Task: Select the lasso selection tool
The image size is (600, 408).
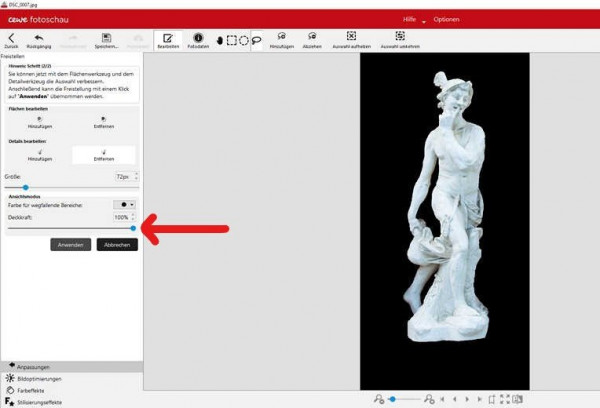Action: tap(256, 41)
